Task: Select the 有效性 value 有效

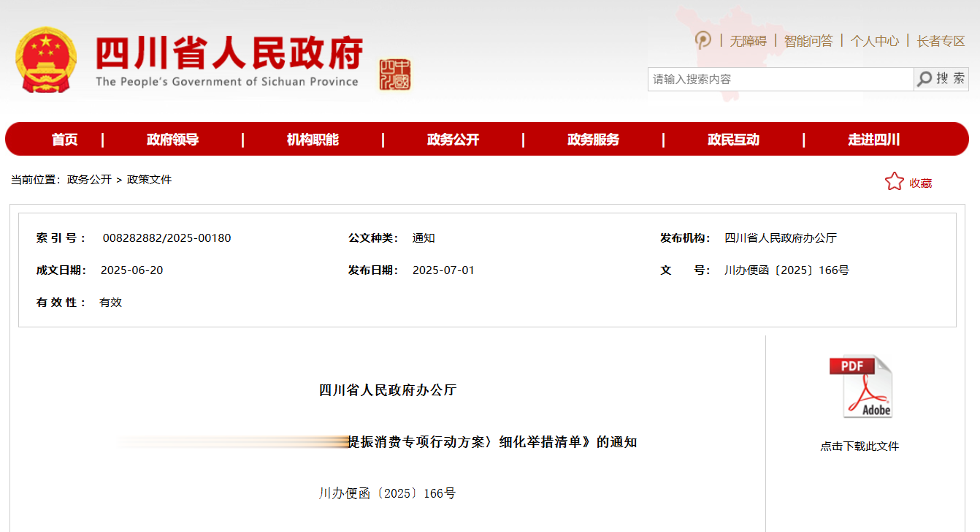Action: [110, 303]
